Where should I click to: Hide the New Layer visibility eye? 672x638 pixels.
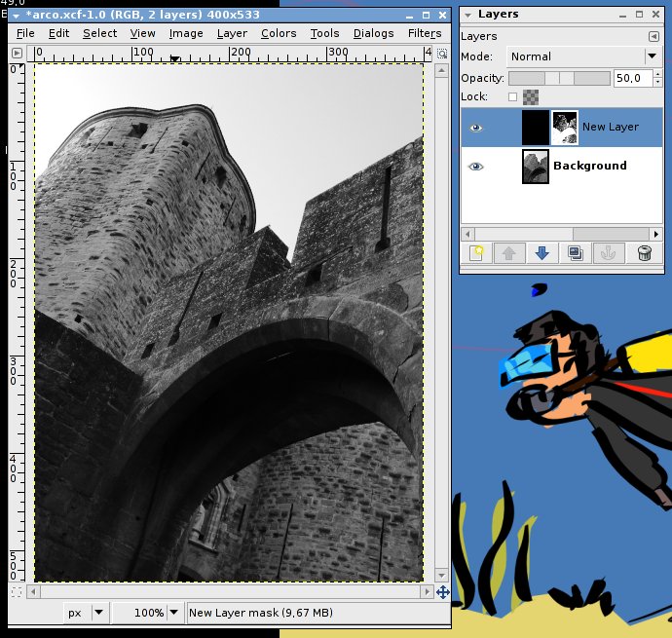point(475,128)
